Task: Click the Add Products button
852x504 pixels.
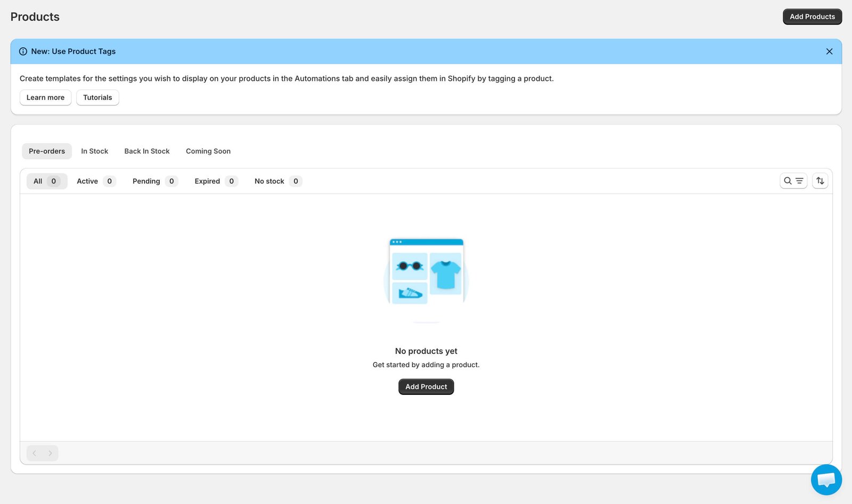Action: [812, 16]
